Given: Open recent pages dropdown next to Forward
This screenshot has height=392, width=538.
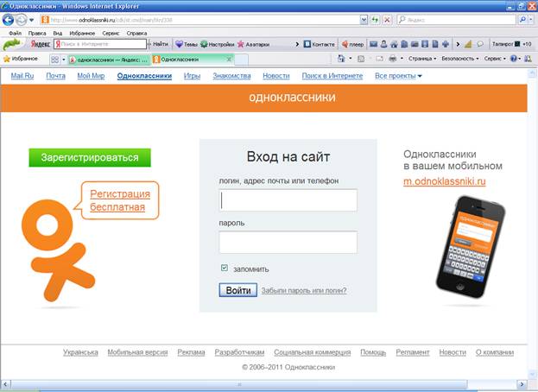Looking at the screenshot, I should [31, 20].
